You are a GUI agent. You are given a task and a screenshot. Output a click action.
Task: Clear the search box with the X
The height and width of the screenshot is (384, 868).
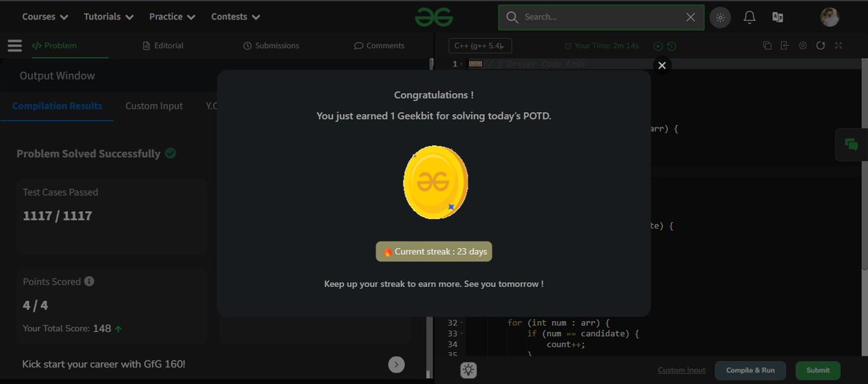pyautogui.click(x=691, y=17)
